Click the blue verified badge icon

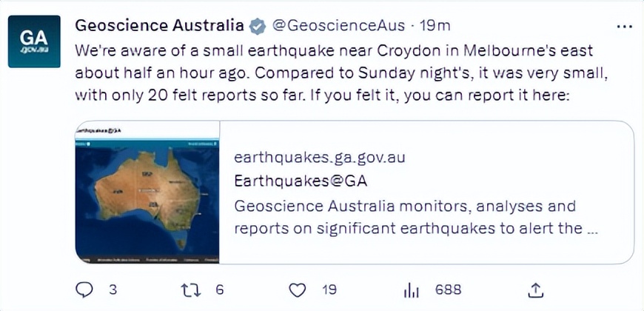[x=257, y=26]
